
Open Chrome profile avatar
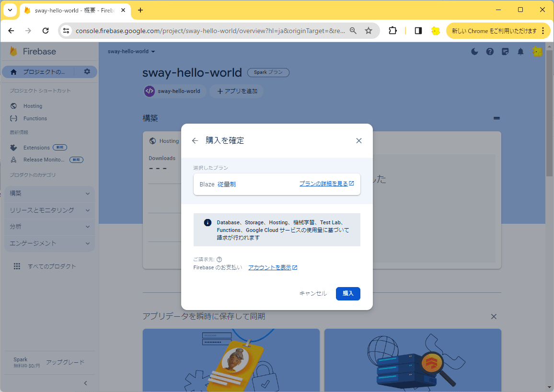click(x=436, y=31)
